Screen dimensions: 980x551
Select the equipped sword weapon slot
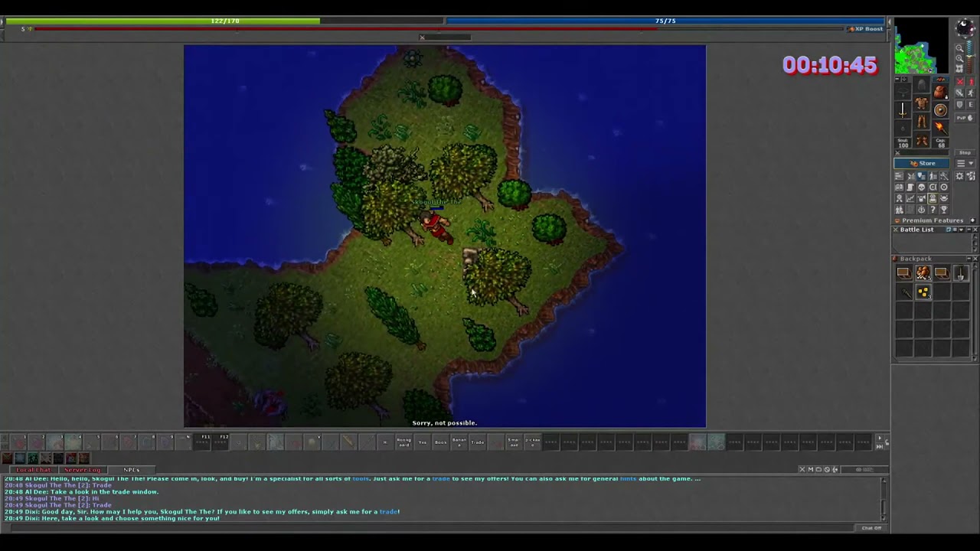click(x=903, y=110)
